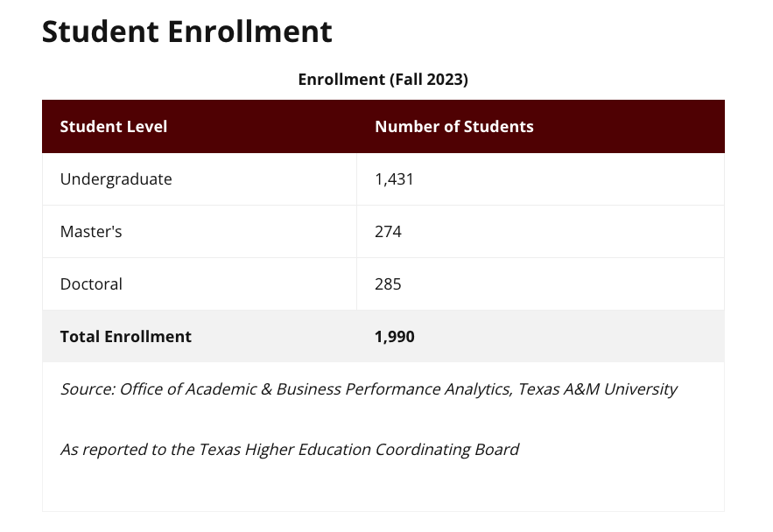773x532 pixels.
Task: Click the 274 master's student count
Action: coord(388,232)
